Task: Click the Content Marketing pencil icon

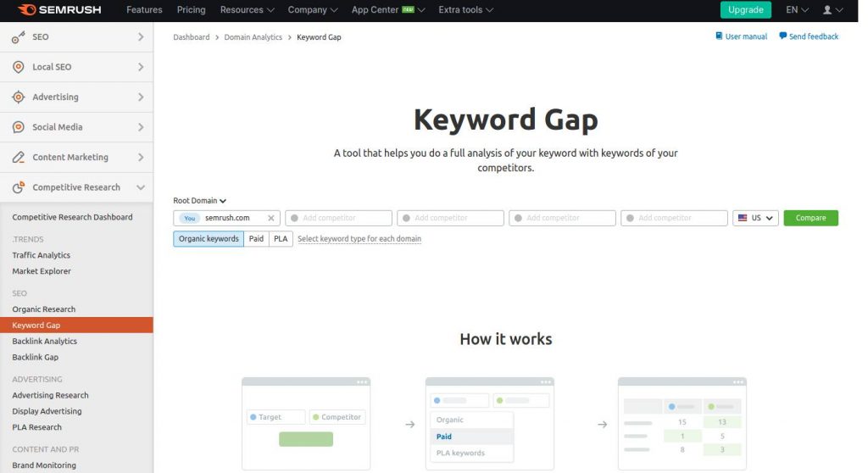Action: tap(19, 158)
